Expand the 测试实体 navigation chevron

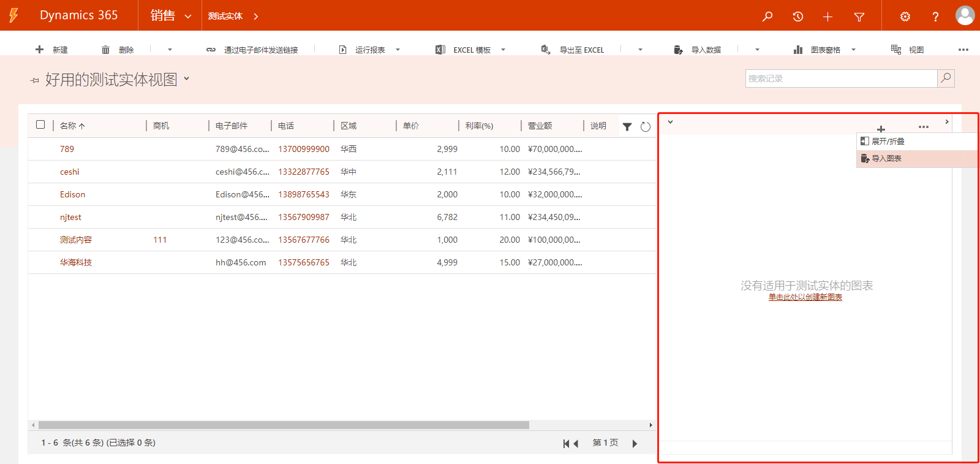[x=256, y=17]
